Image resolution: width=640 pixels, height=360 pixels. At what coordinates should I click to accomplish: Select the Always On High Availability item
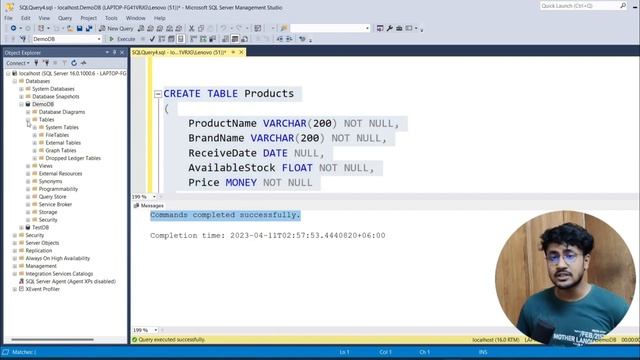tap(58, 258)
